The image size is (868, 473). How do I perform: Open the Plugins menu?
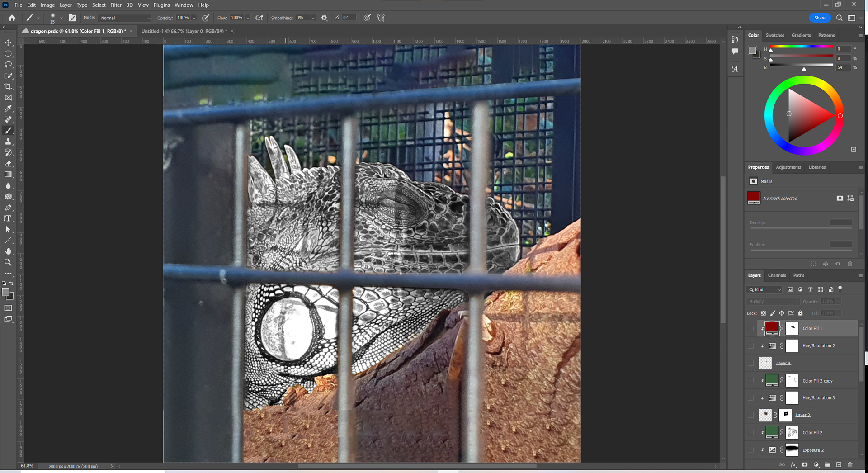coord(161,5)
